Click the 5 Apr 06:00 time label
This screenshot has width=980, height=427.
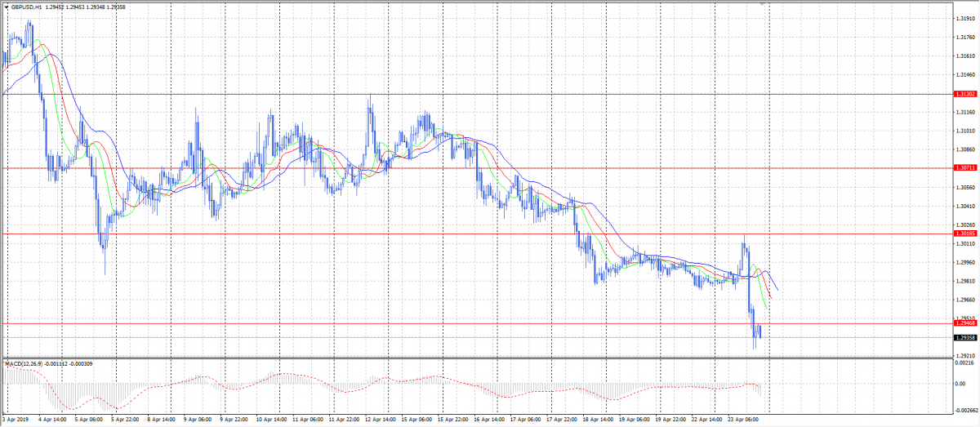tap(89, 420)
